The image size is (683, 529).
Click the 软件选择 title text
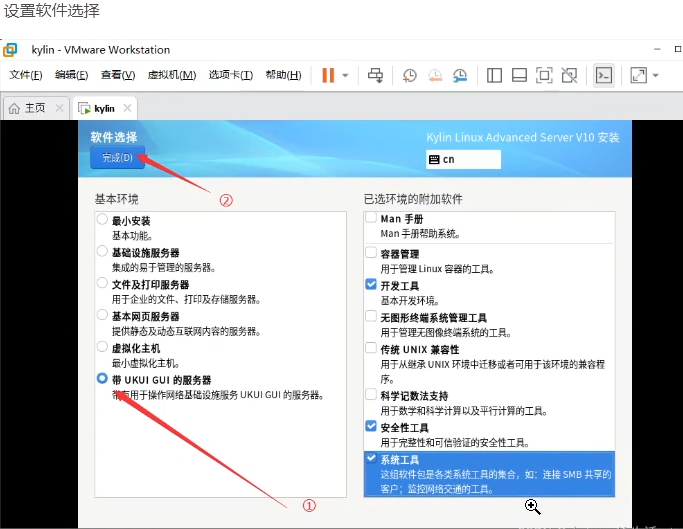114,137
